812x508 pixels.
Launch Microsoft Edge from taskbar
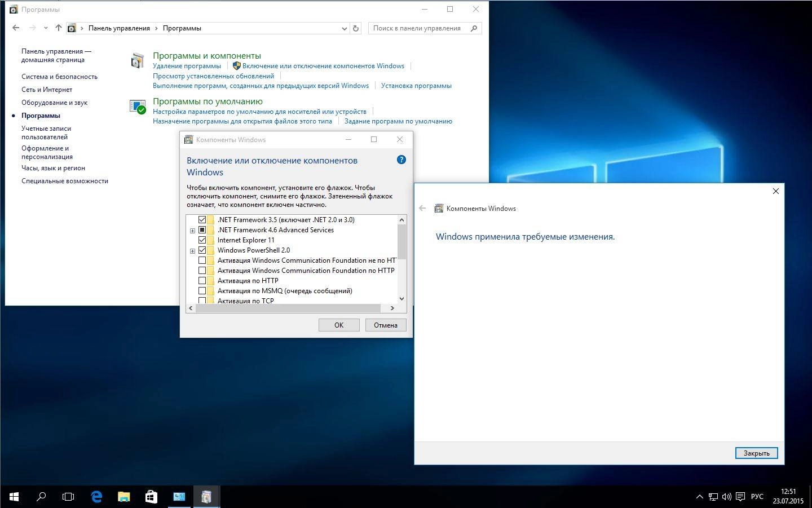[x=96, y=497]
